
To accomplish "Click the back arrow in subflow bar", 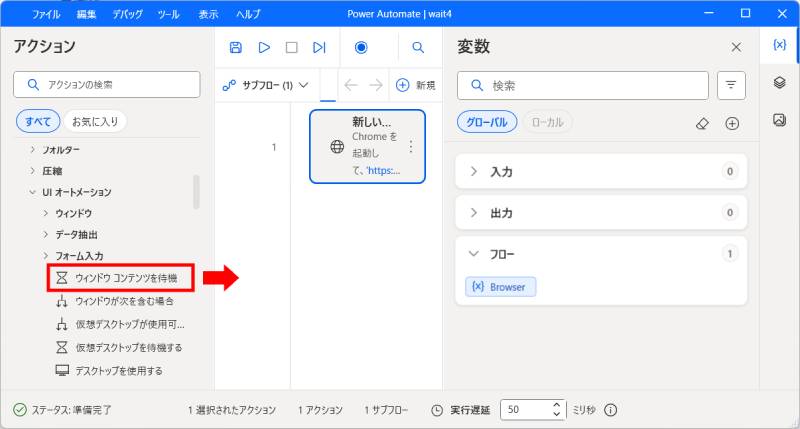I will click(351, 85).
